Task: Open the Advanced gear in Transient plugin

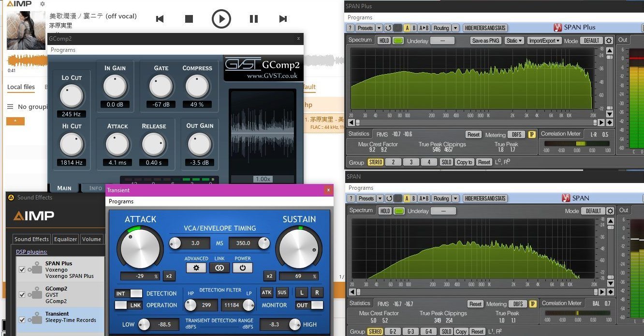Action: tap(196, 267)
